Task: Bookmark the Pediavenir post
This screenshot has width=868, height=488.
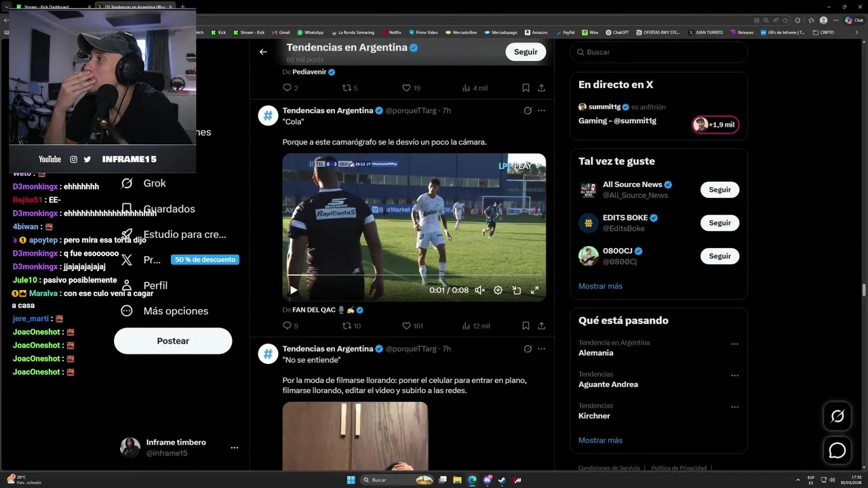Action: pos(526,87)
